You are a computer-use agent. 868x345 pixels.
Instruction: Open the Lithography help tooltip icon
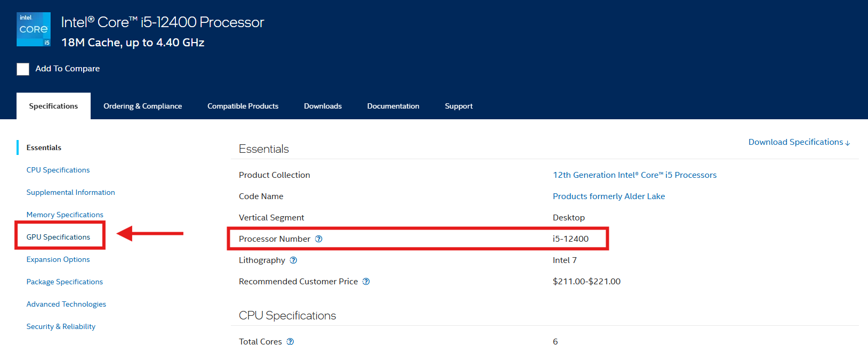coord(293,260)
